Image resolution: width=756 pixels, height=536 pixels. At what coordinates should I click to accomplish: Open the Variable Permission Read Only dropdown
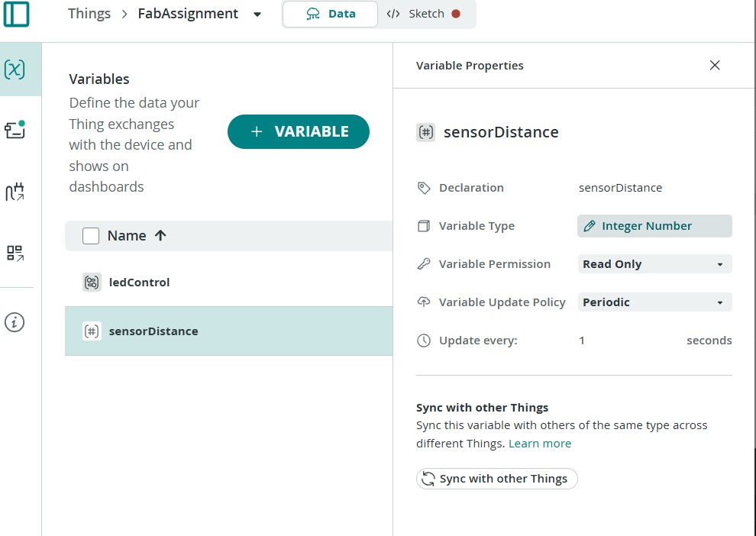click(654, 264)
